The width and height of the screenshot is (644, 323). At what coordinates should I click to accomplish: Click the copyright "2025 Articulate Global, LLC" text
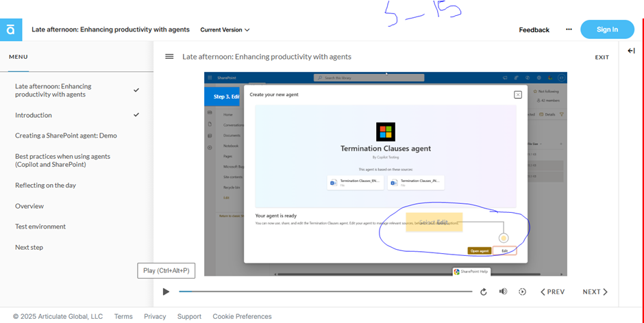(x=58, y=316)
